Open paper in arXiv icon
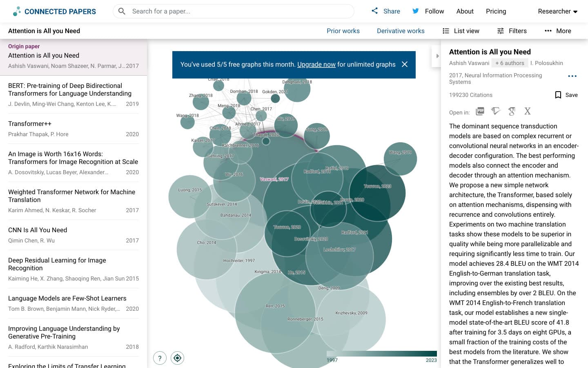 (x=528, y=111)
